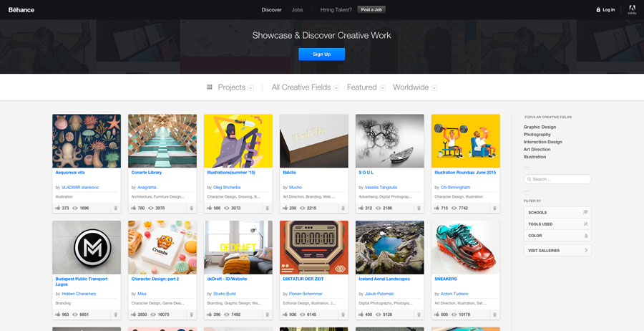Select Interaction Design creative field
Screen dimensions: 644x331
(542, 142)
